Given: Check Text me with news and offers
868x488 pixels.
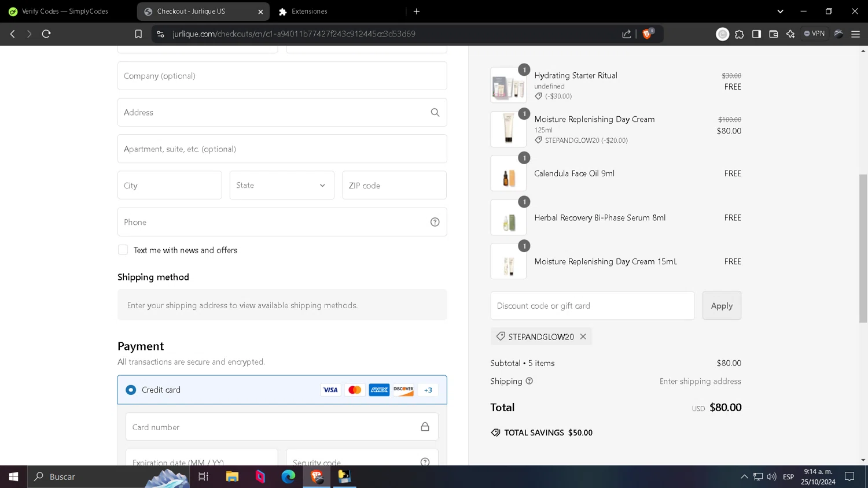Looking at the screenshot, I should point(123,250).
